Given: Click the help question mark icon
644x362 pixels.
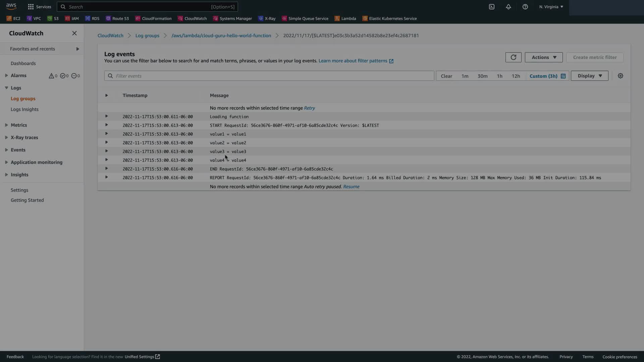Looking at the screenshot, I should tap(525, 7).
